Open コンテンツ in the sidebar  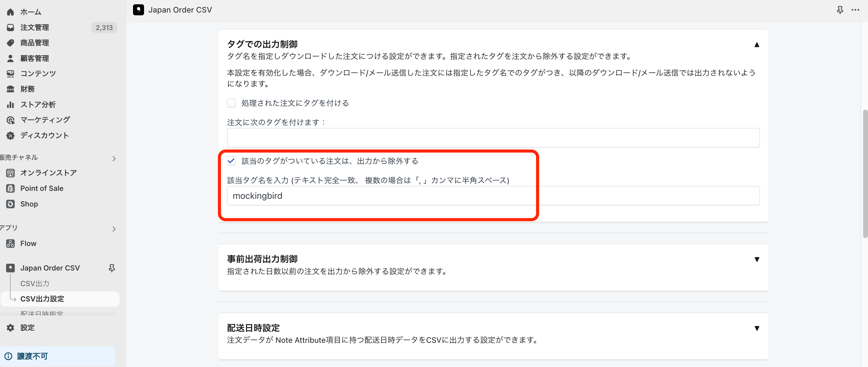click(38, 74)
